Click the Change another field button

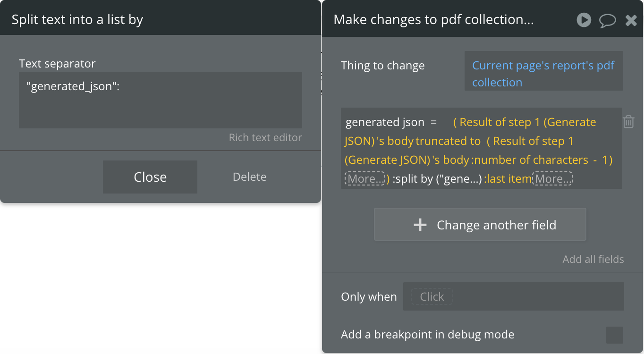(480, 225)
